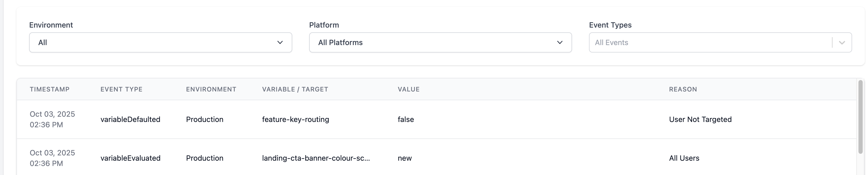This screenshot has width=868, height=175.
Task: Click the Event Type column header
Action: [121, 89]
